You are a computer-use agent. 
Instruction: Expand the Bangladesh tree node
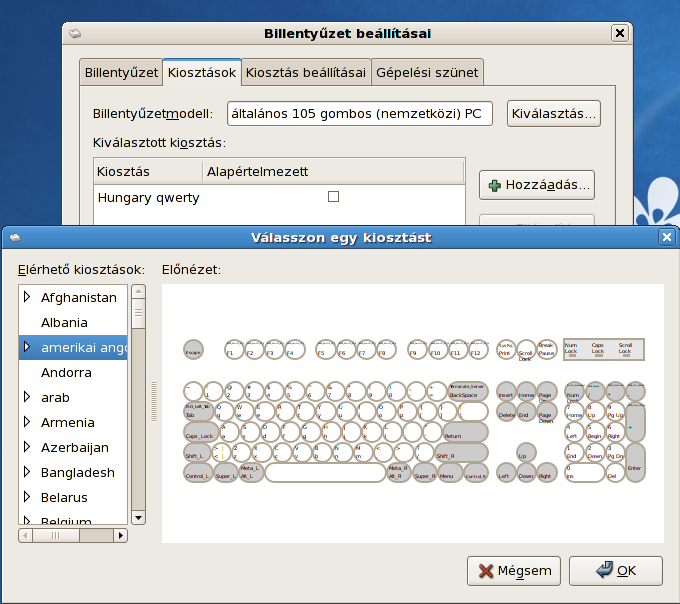(x=27, y=472)
